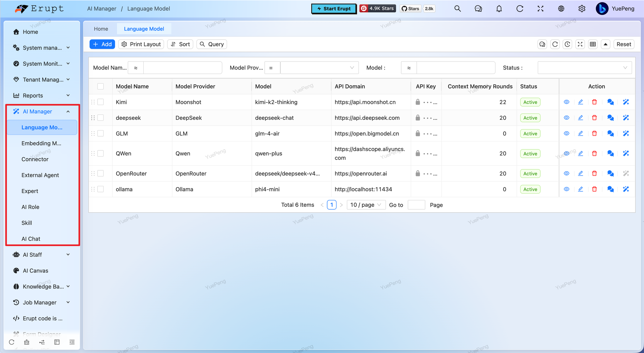Check the Kimi row checkbox
The image size is (644, 353).
click(100, 102)
